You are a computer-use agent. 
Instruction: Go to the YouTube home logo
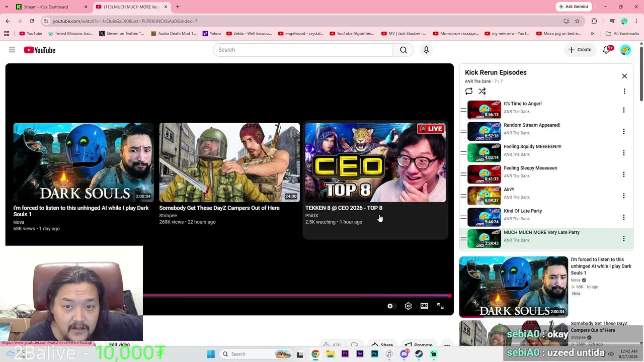pyautogui.click(x=39, y=50)
